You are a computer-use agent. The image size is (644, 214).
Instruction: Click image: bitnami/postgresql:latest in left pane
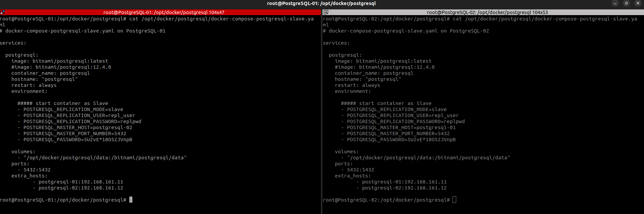click(60, 61)
